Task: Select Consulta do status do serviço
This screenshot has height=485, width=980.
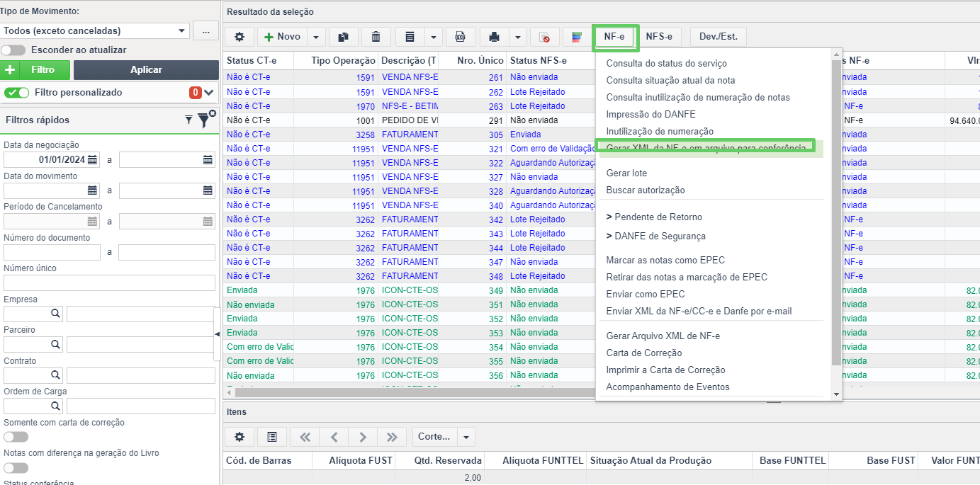Action: tap(666, 63)
